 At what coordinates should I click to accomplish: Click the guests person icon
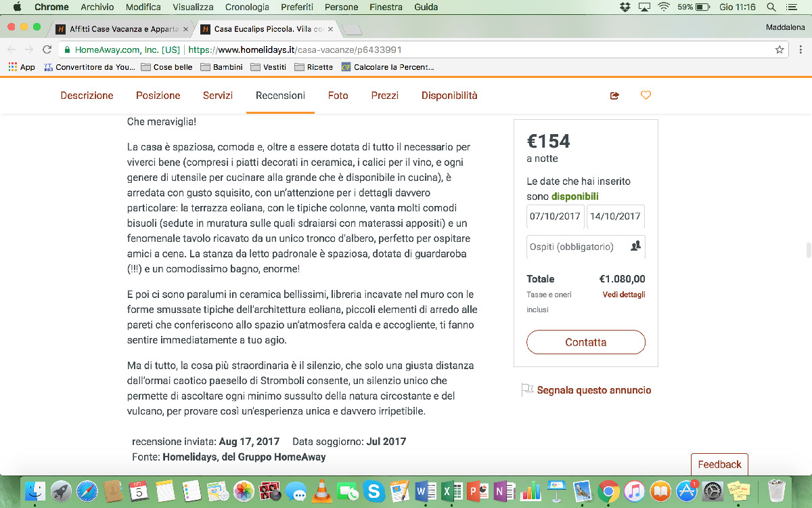tap(635, 247)
